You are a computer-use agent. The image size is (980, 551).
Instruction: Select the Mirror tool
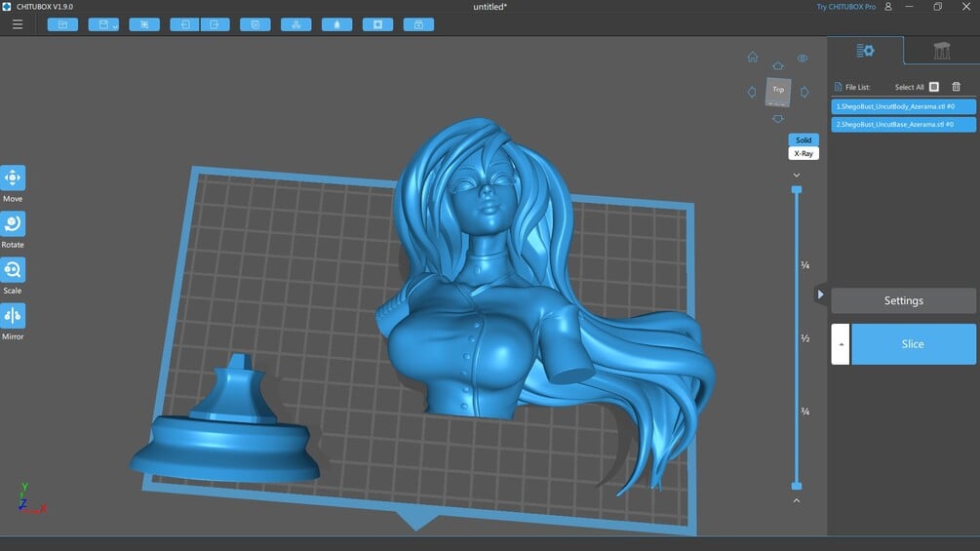(x=13, y=315)
